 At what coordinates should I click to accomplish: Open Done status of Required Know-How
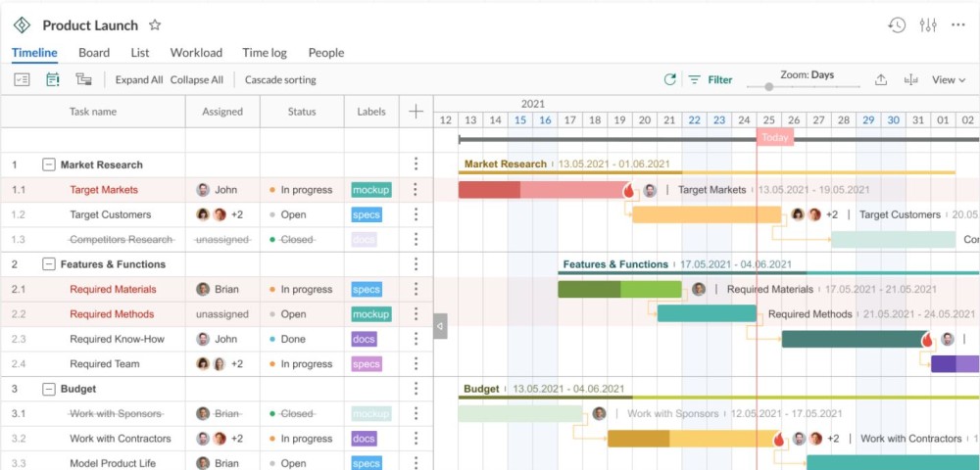click(287, 339)
